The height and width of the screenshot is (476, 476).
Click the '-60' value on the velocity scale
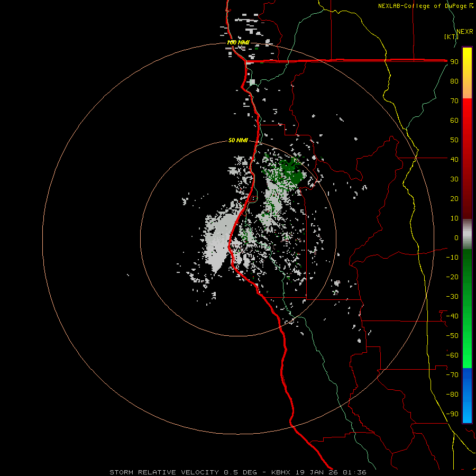pyautogui.click(x=452, y=355)
